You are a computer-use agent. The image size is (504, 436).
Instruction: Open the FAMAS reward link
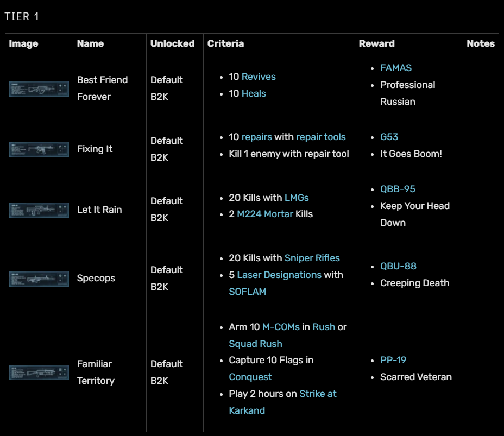tap(396, 68)
